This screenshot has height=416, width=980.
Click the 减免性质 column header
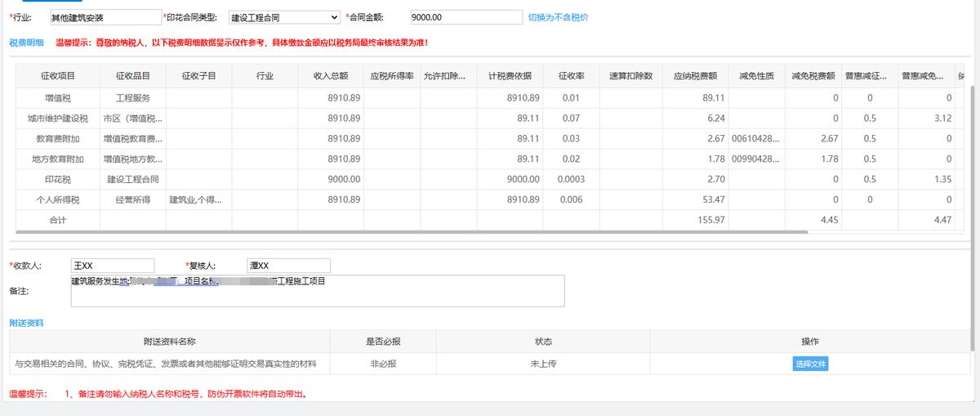(756, 76)
